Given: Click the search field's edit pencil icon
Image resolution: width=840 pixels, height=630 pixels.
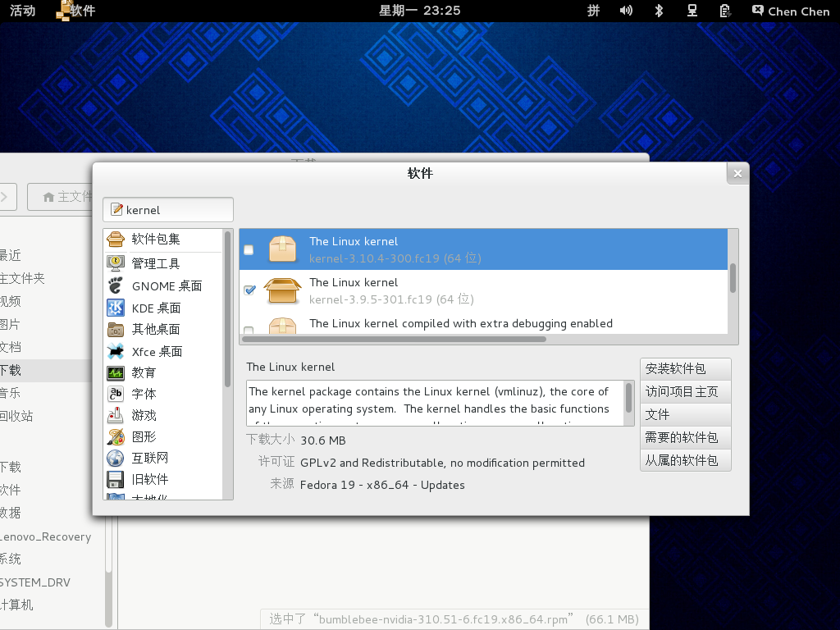Looking at the screenshot, I should click(116, 209).
